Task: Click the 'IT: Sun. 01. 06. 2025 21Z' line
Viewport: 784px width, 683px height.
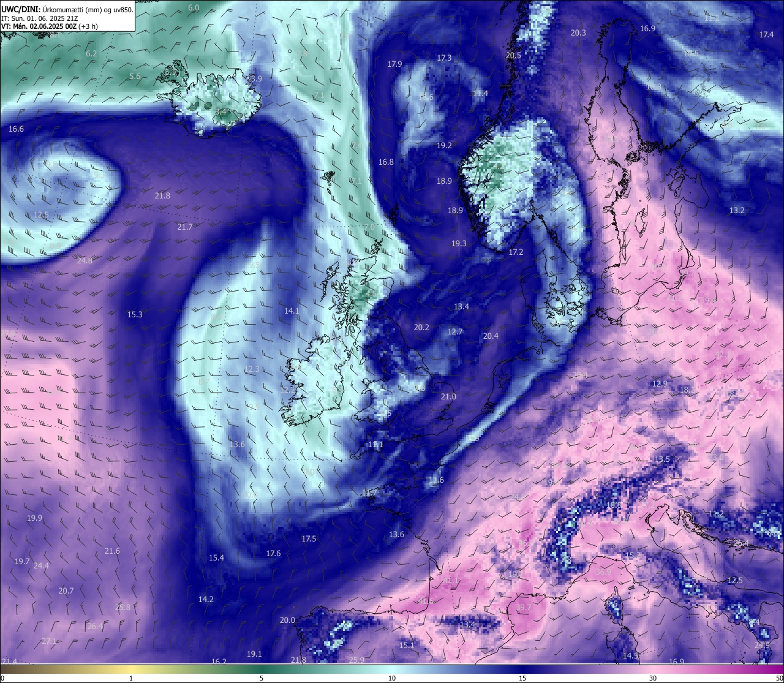Action: pyautogui.click(x=39, y=18)
